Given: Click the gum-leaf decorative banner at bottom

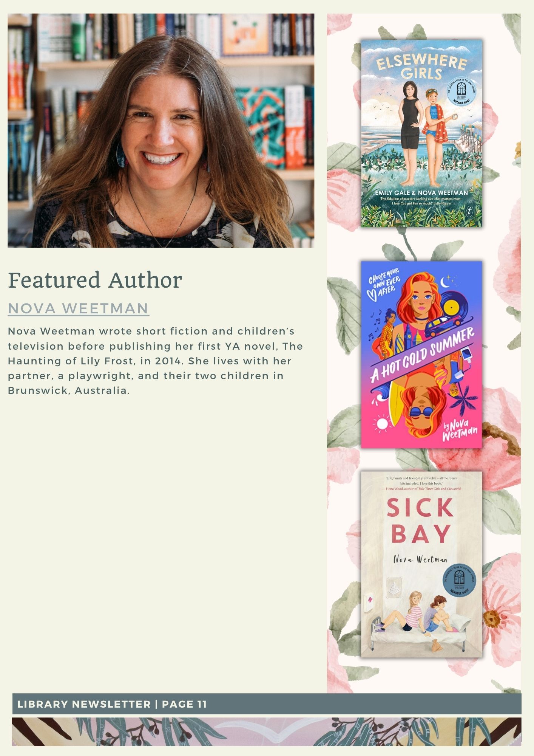Looking at the screenshot, I should [267, 732].
